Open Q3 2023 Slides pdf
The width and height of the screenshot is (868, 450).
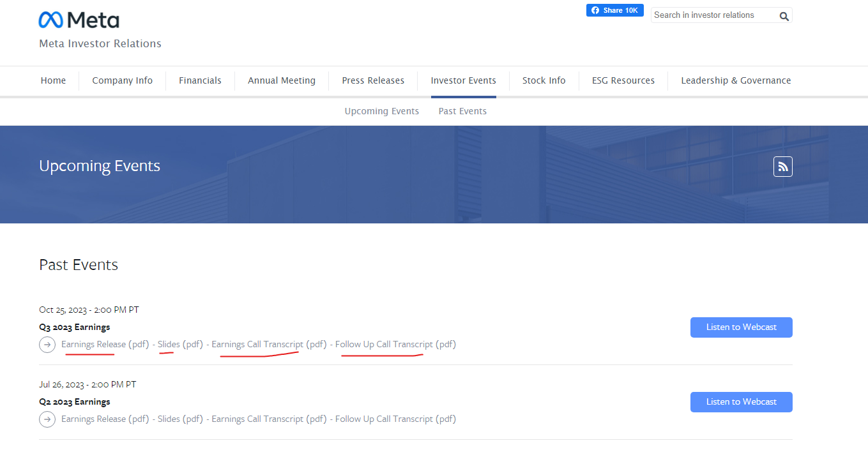click(180, 345)
